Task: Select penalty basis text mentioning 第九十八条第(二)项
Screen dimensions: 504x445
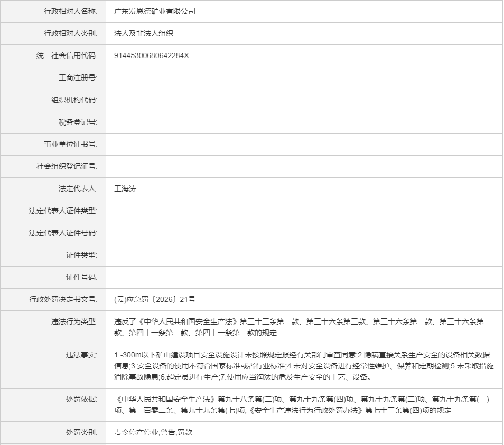Action: (302, 404)
